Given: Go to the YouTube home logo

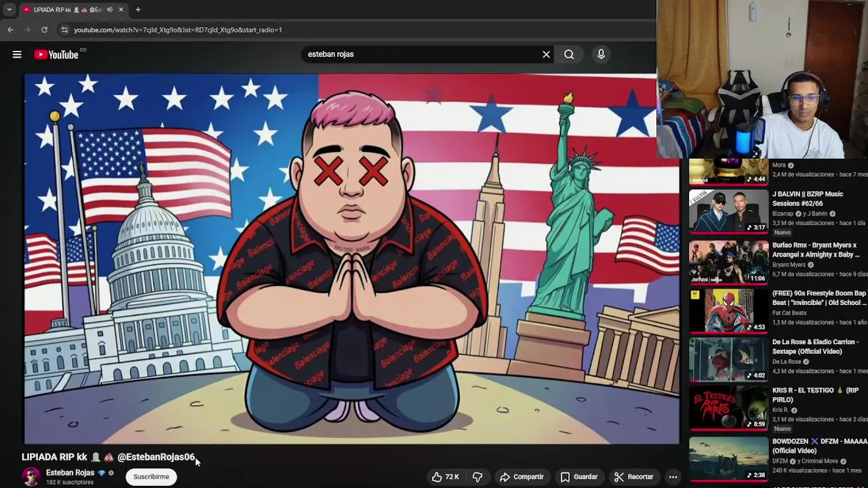Looking at the screenshot, I should tap(56, 54).
